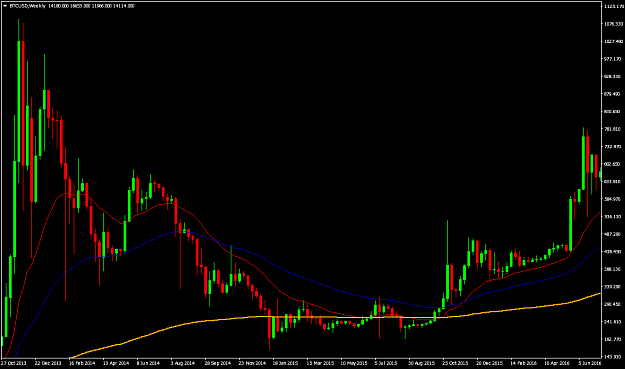Select the 10 Apr 2016 date label
The image size is (625, 369).
[x=557, y=363]
